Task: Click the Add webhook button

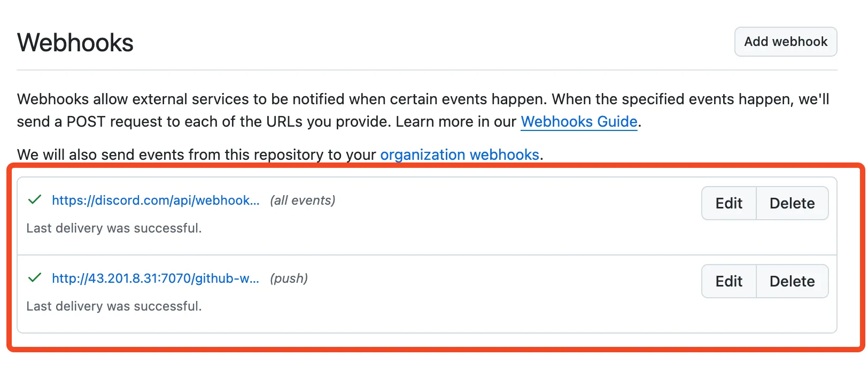Action: (786, 42)
